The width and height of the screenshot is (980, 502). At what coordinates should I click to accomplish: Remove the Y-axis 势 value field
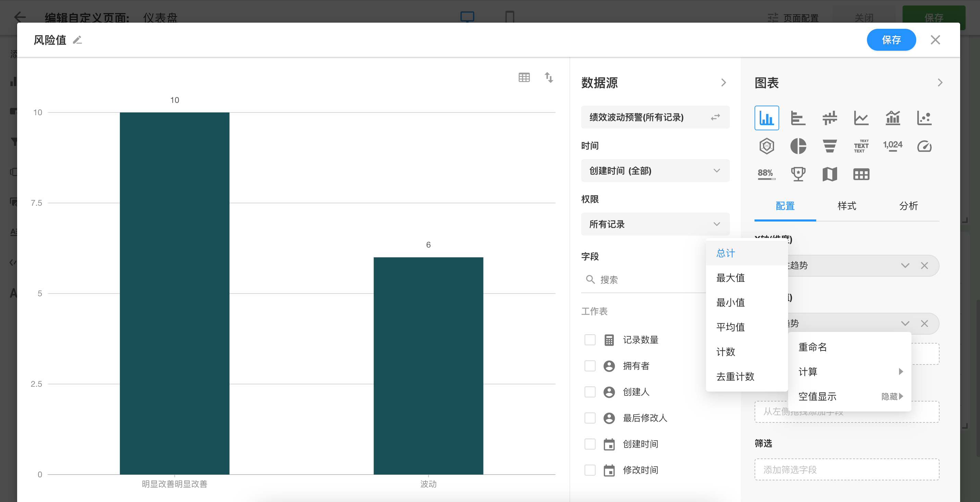[x=924, y=323]
